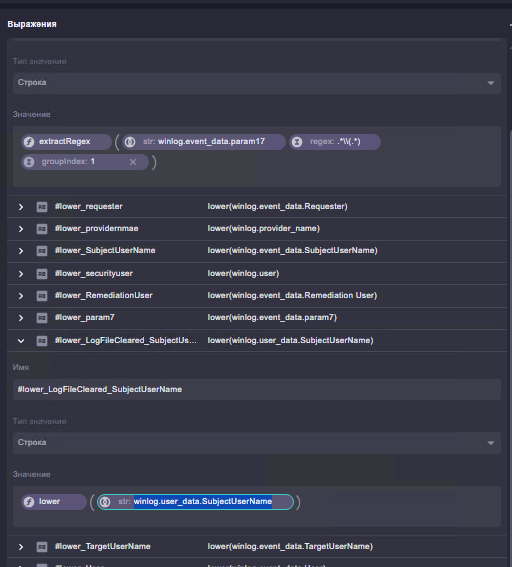Click the type icon of #lower_SubjectUserName
Viewport: 512px width, 567px height.
pyautogui.click(x=42, y=251)
